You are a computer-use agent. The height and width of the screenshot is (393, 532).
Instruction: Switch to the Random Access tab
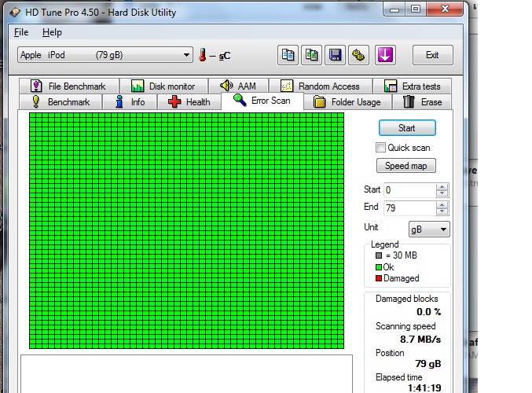(x=321, y=86)
